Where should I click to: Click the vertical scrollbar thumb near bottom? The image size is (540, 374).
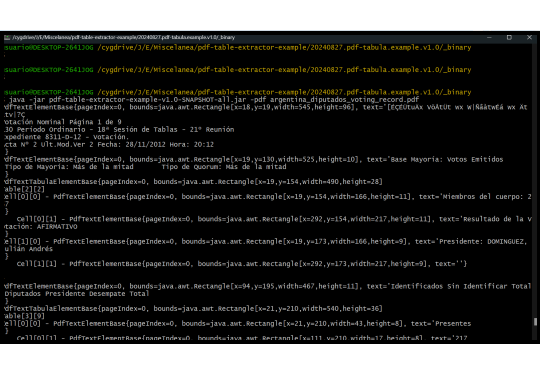click(535, 322)
